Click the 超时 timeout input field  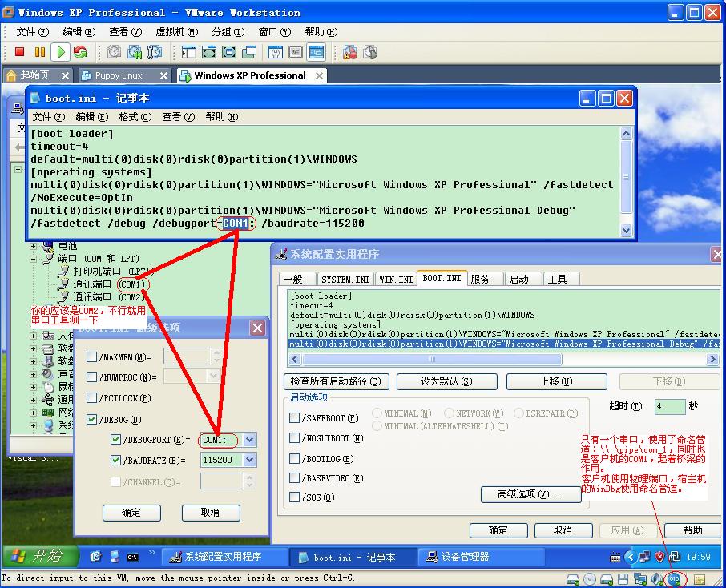point(670,406)
